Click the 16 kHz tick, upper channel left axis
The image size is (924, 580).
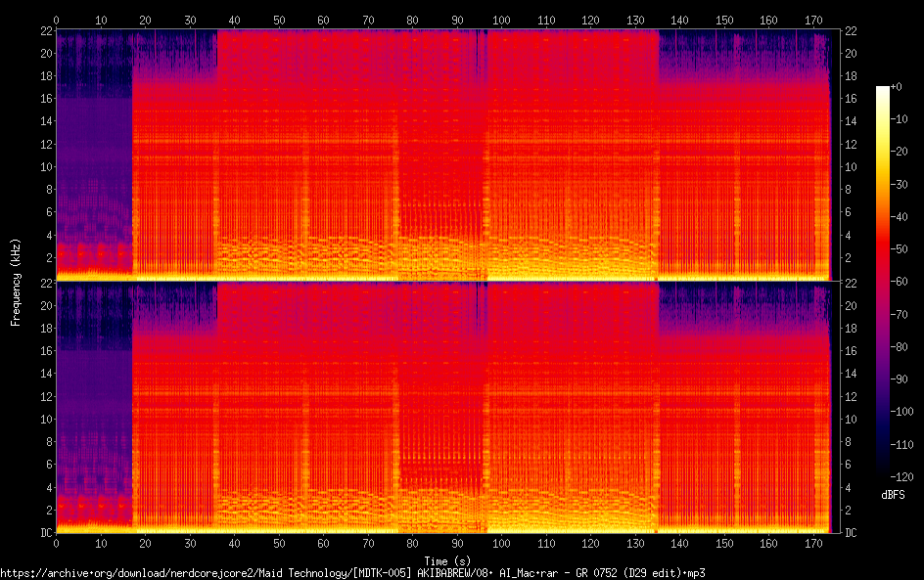point(44,99)
